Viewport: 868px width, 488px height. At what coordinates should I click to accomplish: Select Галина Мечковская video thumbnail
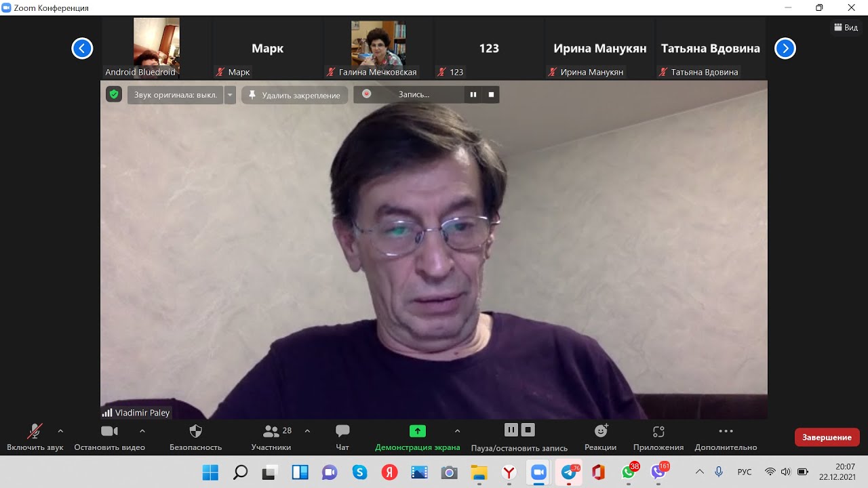pyautogui.click(x=378, y=48)
